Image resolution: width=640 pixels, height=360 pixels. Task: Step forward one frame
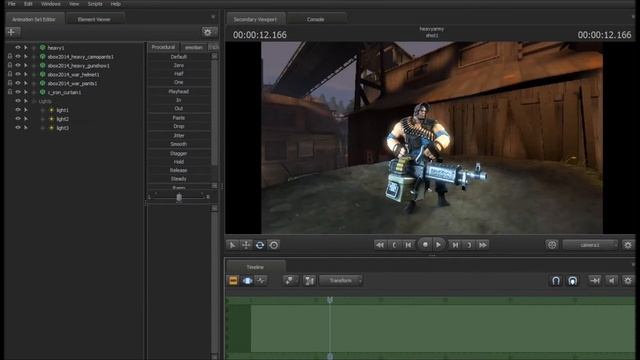[455, 245]
